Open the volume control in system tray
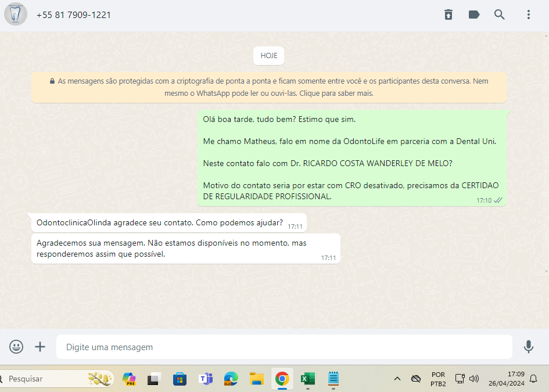Image resolution: width=549 pixels, height=392 pixels. point(474,379)
